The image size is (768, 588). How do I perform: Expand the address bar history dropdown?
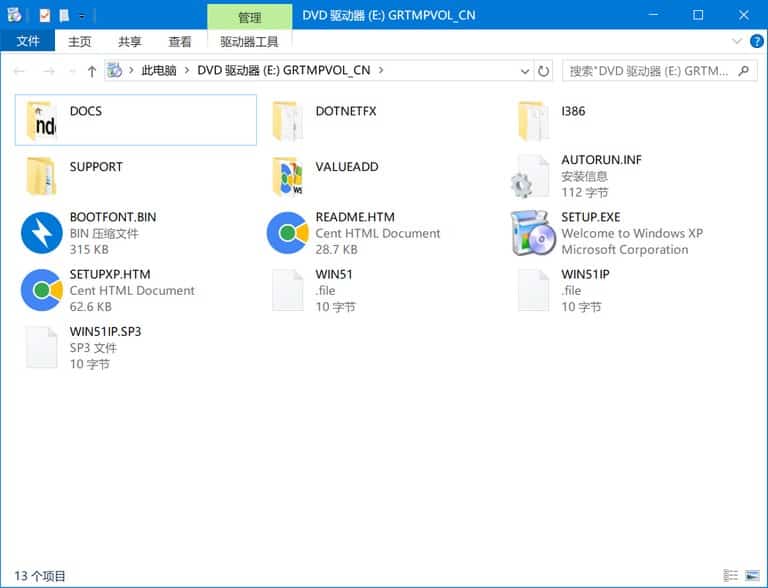click(525, 72)
